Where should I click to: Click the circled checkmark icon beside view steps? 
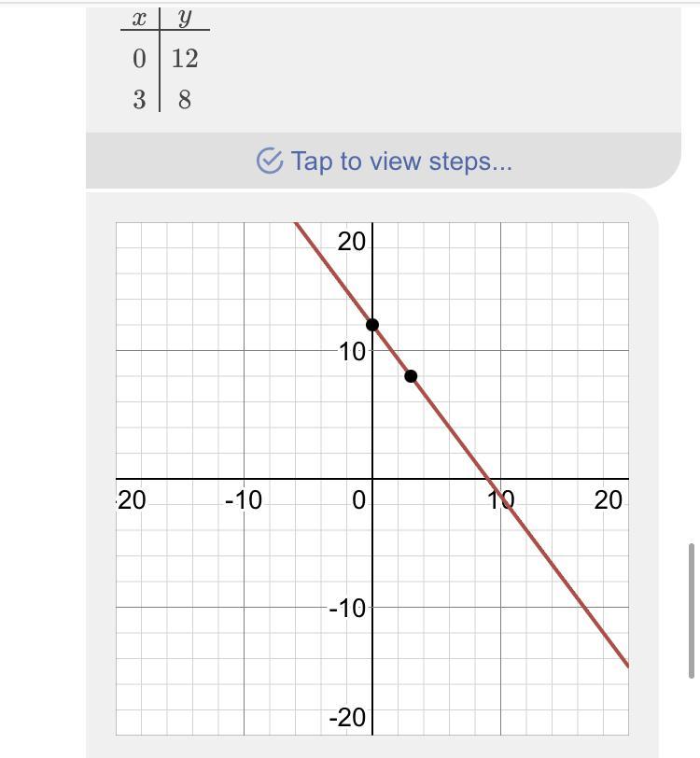[269, 161]
